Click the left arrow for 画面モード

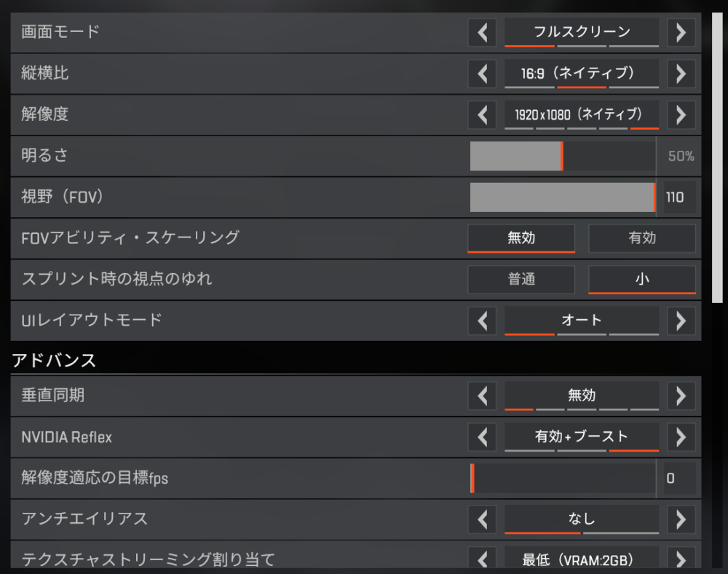(x=482, y=32)
